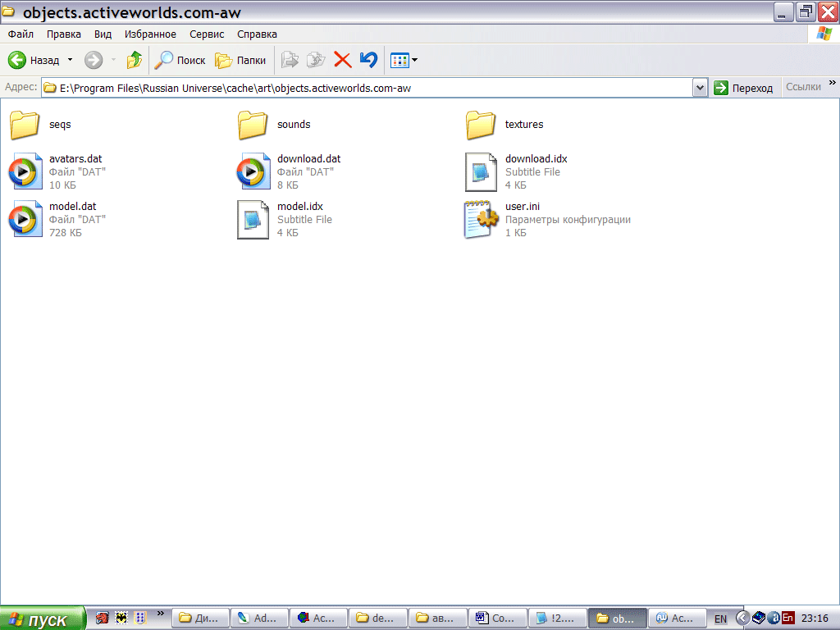840x630 pixels.
Task: Click the address path field
Action: click(367, 88)
